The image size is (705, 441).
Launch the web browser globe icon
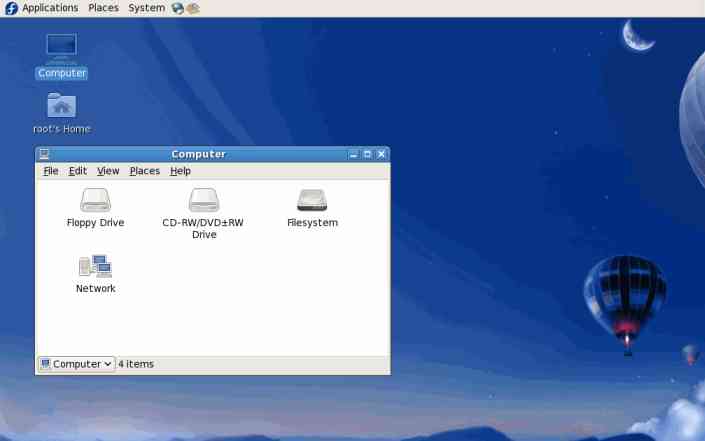point(178,8)
